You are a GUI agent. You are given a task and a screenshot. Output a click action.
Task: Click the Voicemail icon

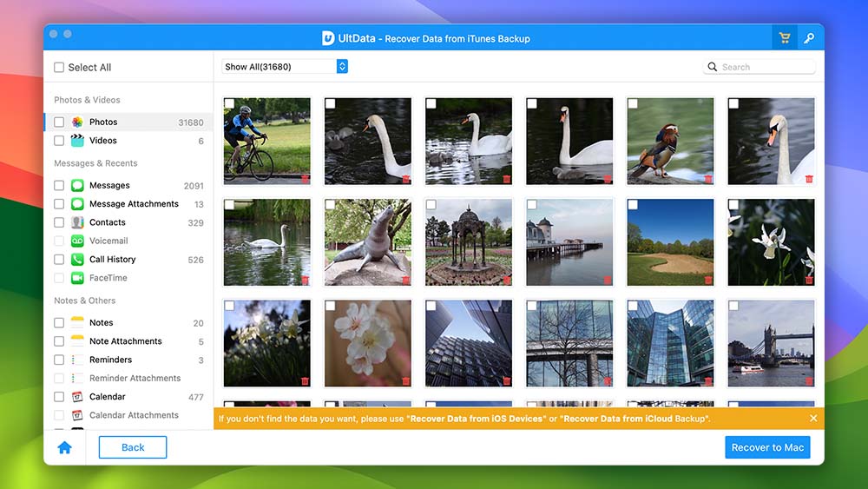pyautogui.click(x=77, y=241)
